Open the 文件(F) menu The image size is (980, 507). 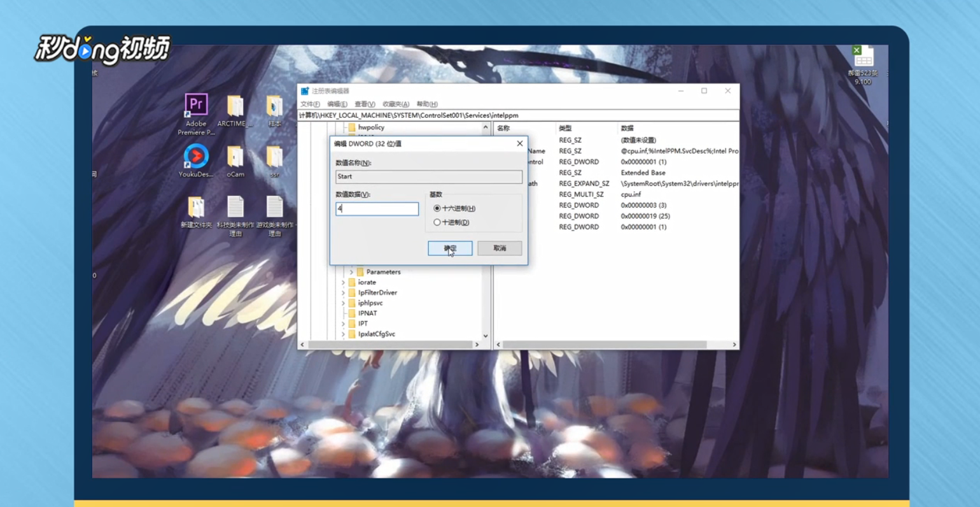click(x=310, y=104)
